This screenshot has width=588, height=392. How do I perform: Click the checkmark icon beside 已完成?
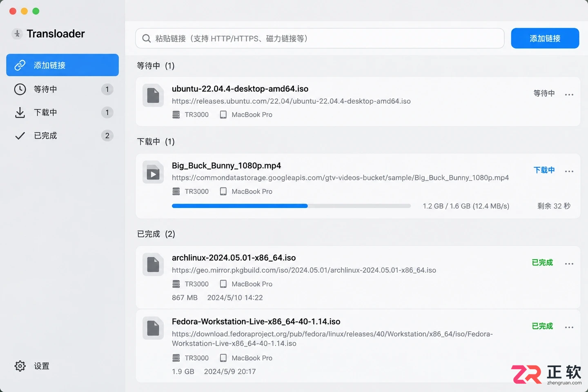coord(20,136)
